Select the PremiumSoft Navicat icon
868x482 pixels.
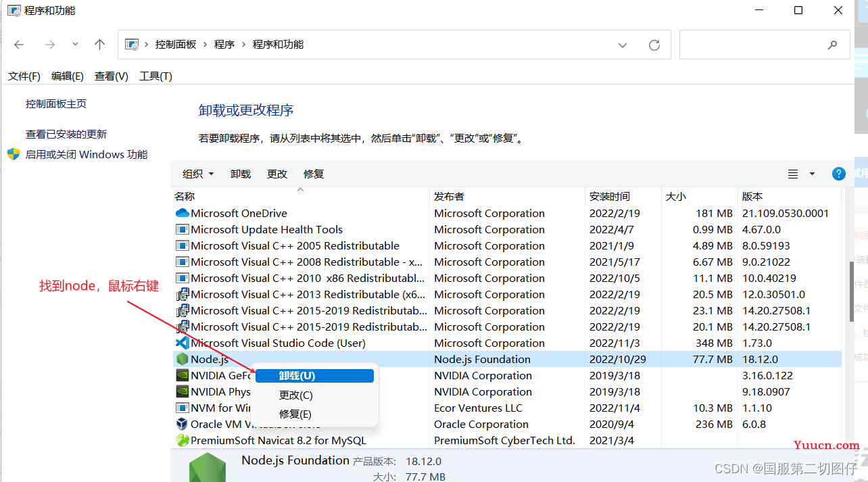182,440
